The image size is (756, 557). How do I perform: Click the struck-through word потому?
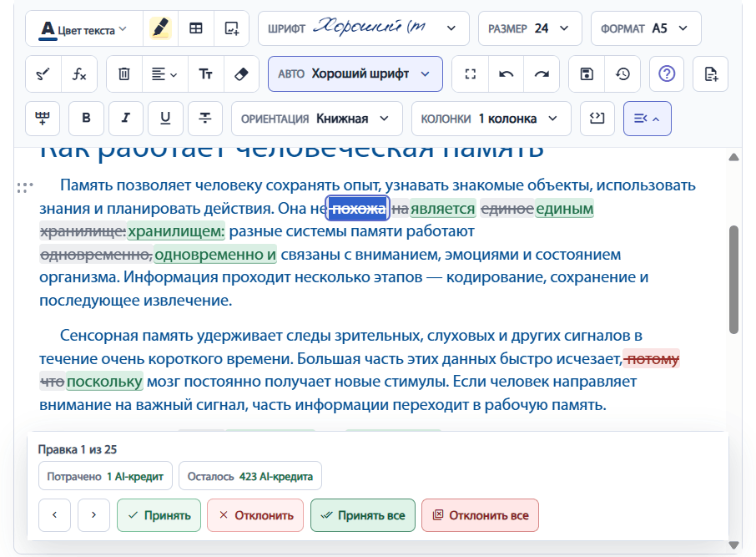(x=652, y=358)
